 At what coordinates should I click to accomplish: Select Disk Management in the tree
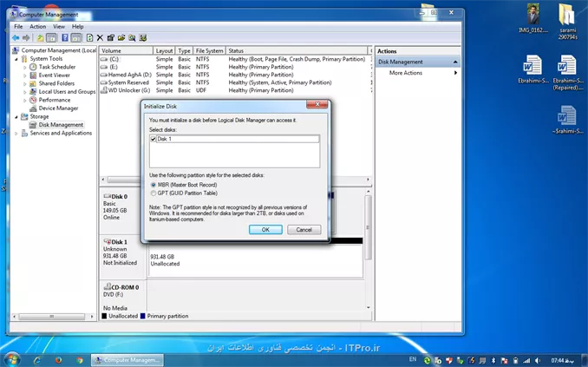pos(61,125)
